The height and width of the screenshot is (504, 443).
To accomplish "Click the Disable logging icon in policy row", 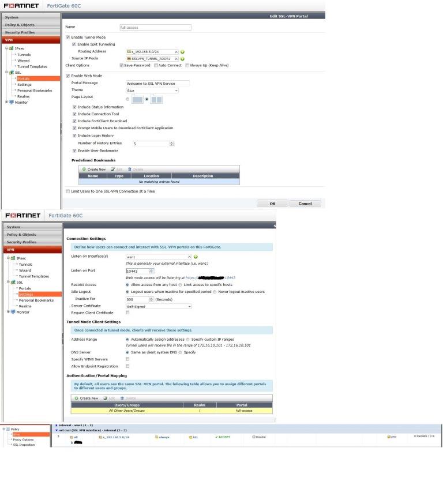I will click(x=253, y=437).
